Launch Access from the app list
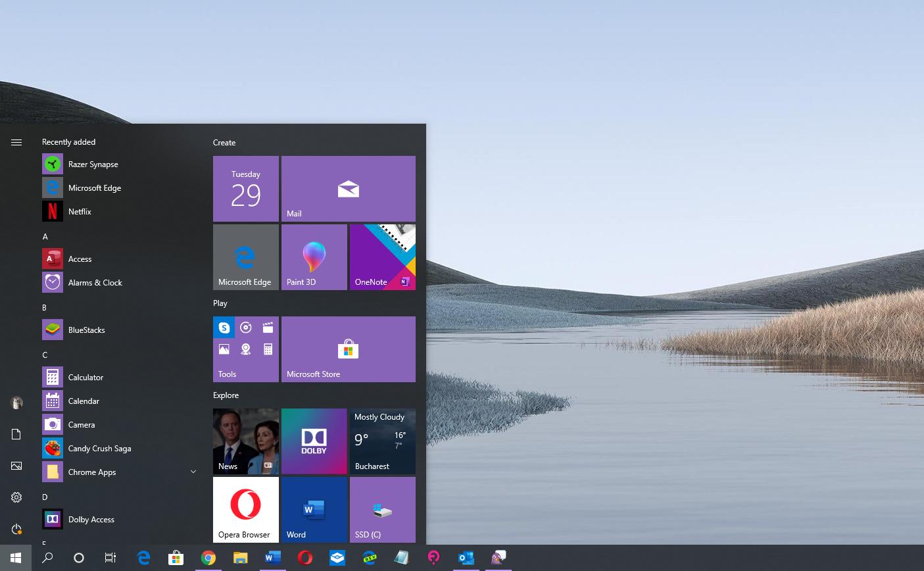The width and height of the screenshot is (924, 571). point(120,259)
